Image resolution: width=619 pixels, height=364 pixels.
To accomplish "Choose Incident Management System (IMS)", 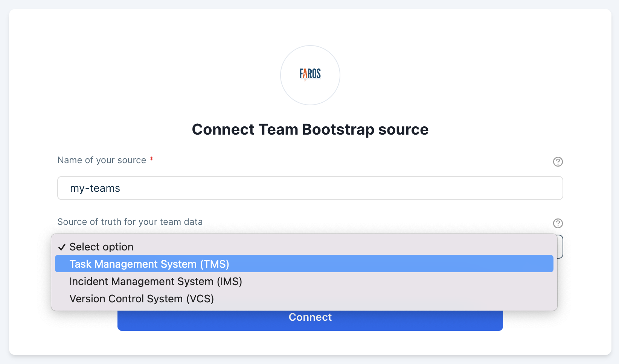I will click(x=304, y=281).
